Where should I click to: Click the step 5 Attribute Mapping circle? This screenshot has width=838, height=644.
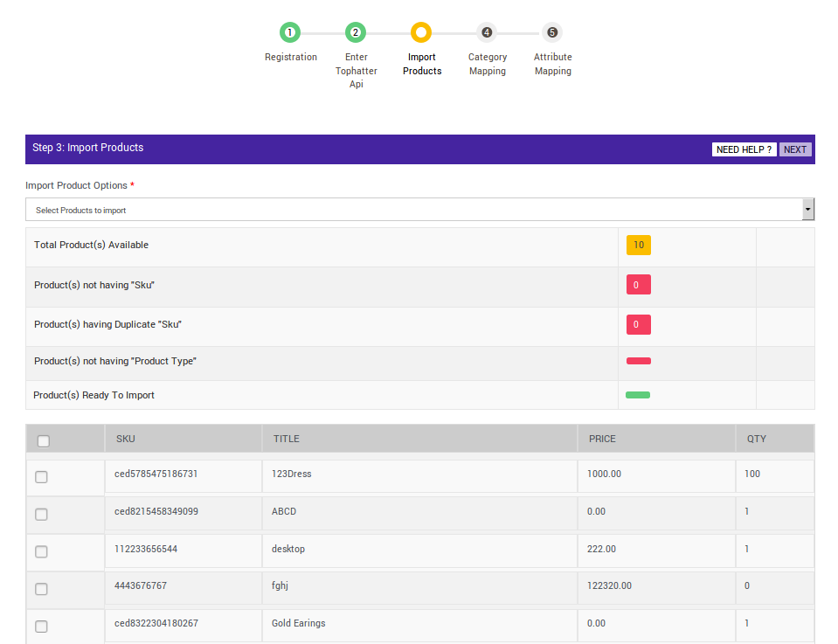[552, 33]
